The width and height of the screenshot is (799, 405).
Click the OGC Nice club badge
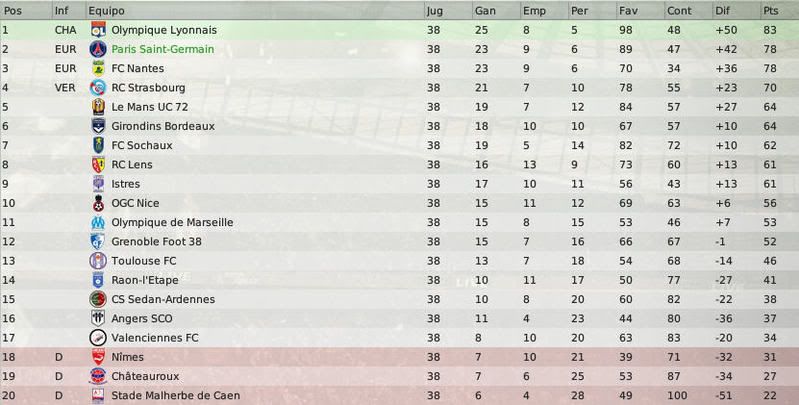coord(98,203)
